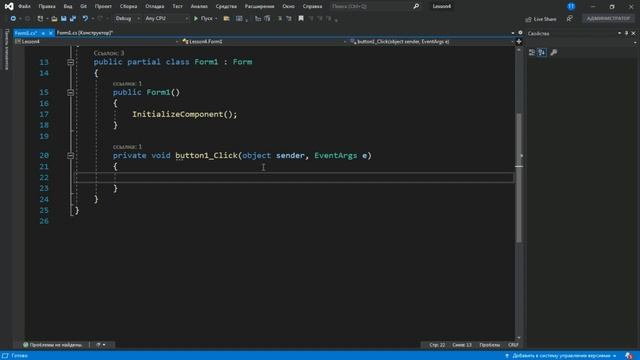Open the Live Share button
The height and width of the screenshot is (360, 640).
(x=541, y=19)
